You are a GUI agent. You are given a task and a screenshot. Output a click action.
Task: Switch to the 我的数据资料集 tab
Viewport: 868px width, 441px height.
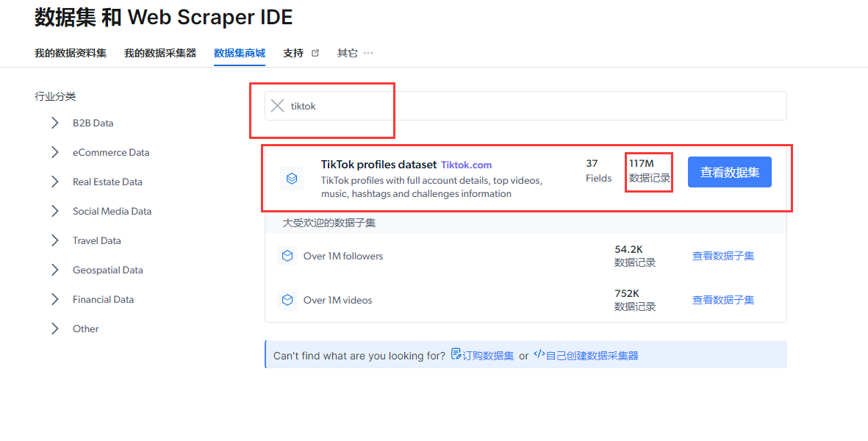click(71, 53)
